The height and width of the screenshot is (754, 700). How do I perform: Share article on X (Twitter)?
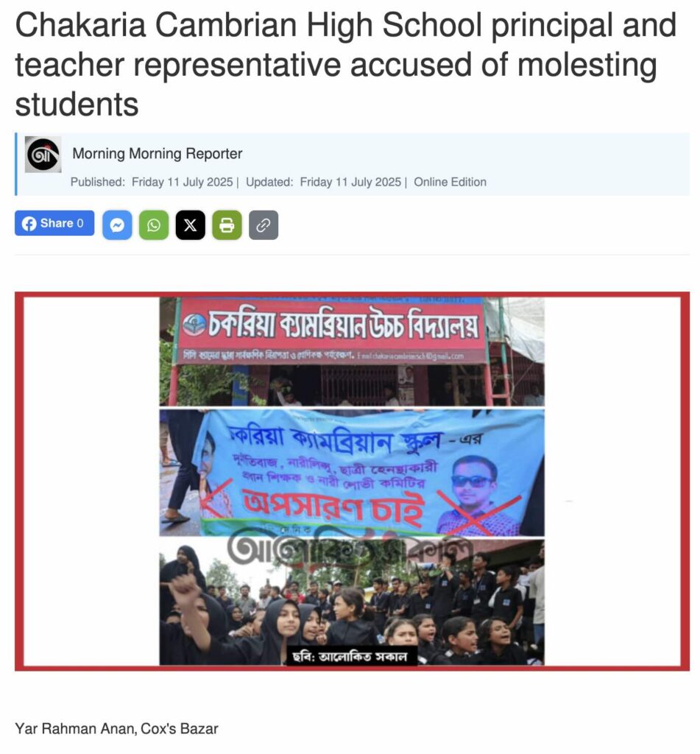191,225
